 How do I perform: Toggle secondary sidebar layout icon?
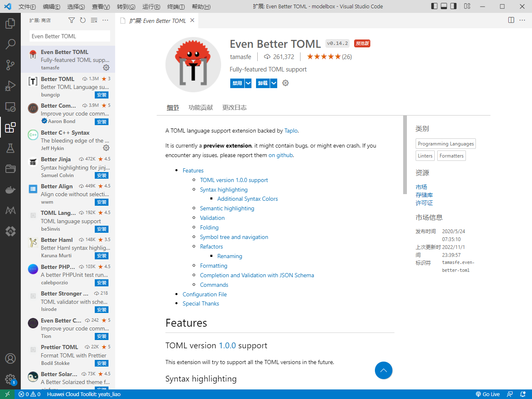tap(453, 6)
